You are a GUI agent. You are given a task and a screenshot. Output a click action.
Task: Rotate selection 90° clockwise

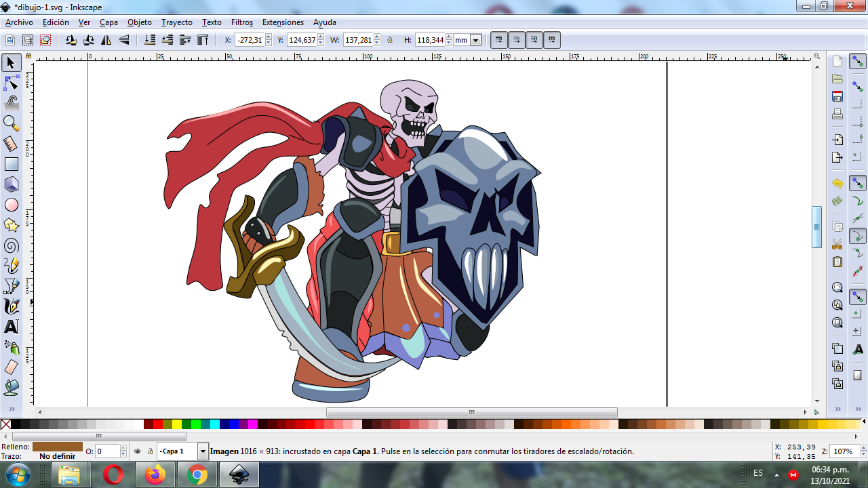tap(89, 40)
